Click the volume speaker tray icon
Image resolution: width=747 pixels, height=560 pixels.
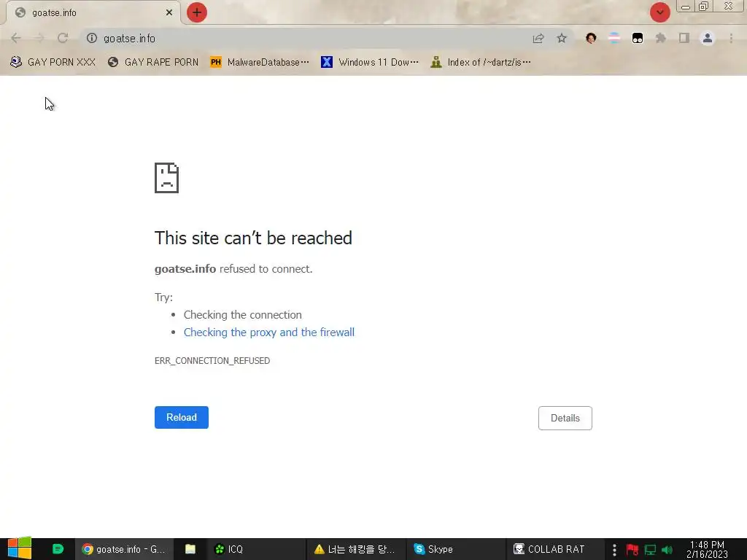coord(667,550)
